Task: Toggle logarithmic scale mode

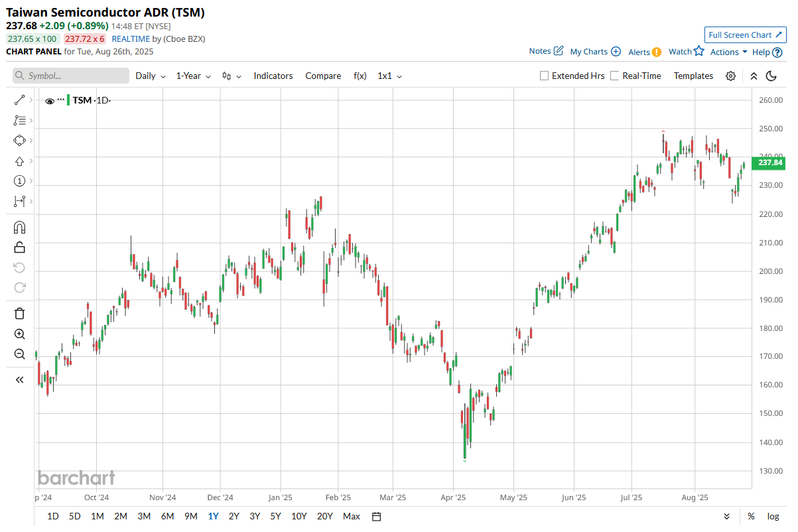Action: pyautogui.click(x=773, y=516)
